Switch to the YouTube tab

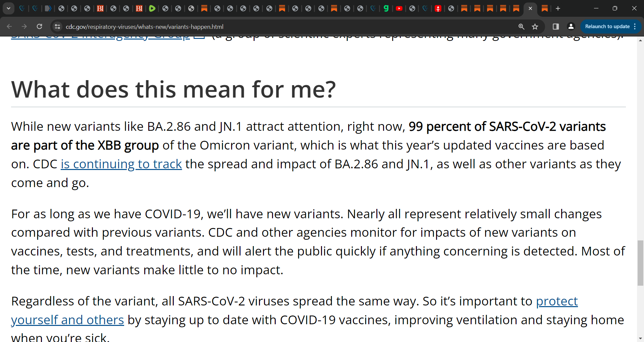(399, 9)
